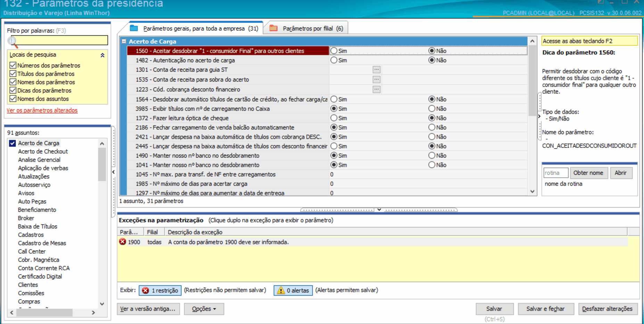Select the Certificado Digital subject
This screenshot has width=644, height=324.
click(x=40, y=276)
